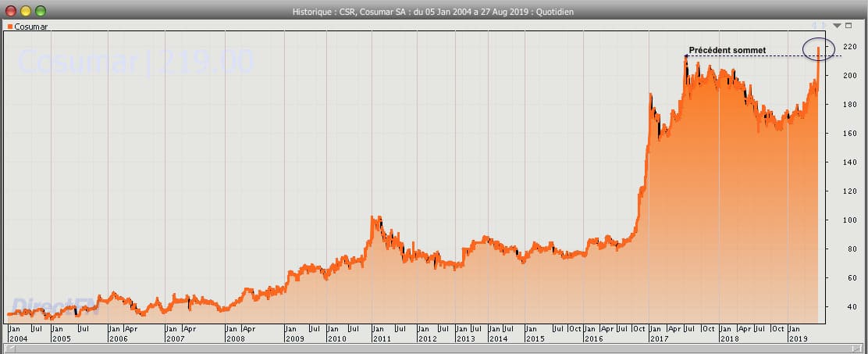868x354 pixels.
Task: Click the 2008 year axis label
Action: [235, 338]
